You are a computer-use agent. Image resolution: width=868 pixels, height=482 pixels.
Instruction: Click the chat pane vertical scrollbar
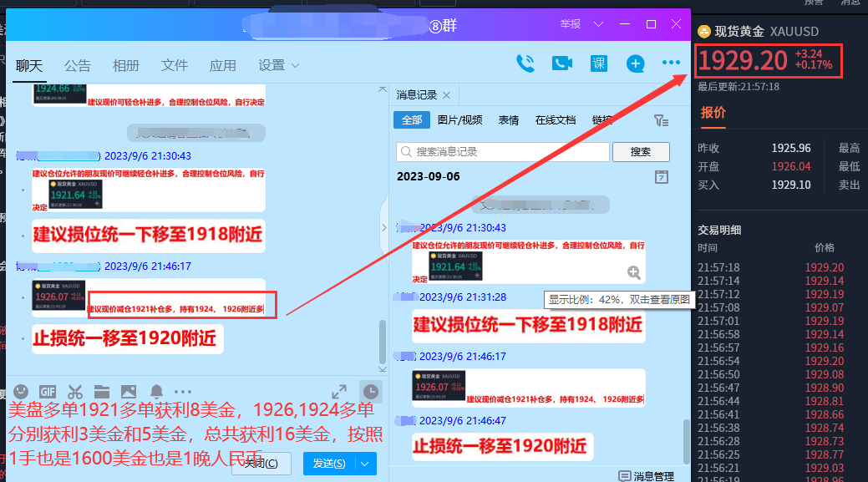383,342
